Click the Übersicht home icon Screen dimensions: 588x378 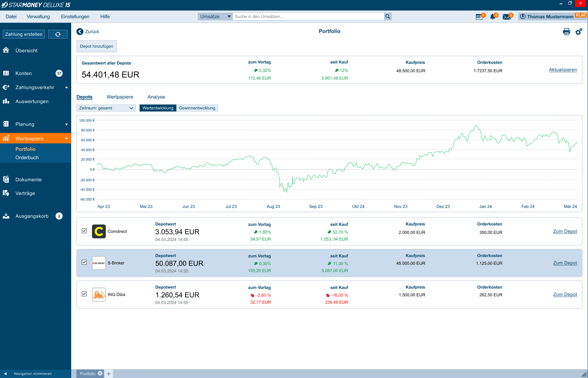pos(6,50)
